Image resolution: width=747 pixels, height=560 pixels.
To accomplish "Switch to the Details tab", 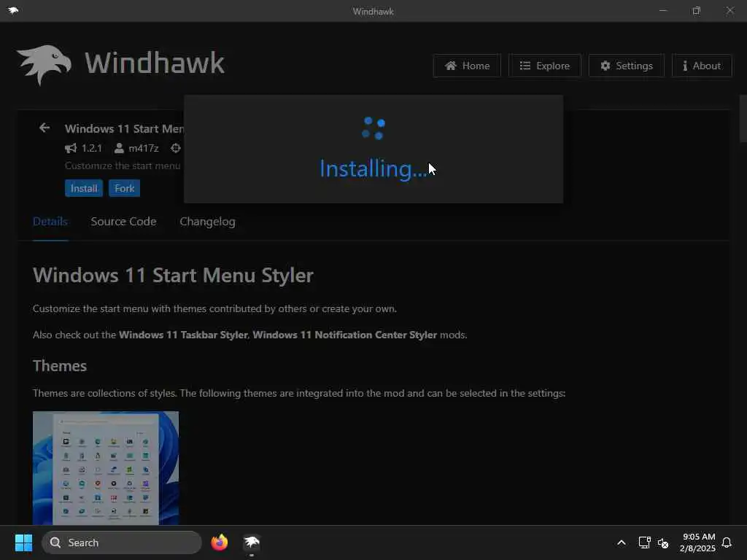I will point(50,222).
